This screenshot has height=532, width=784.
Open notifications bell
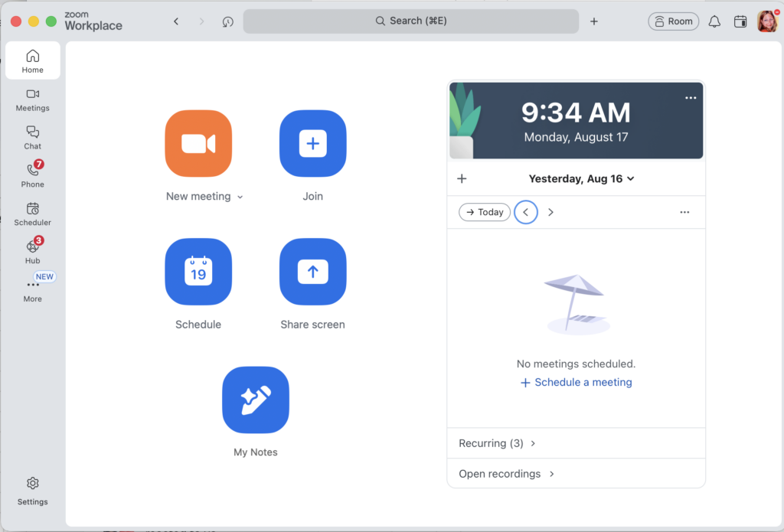[x=714, y=21]
